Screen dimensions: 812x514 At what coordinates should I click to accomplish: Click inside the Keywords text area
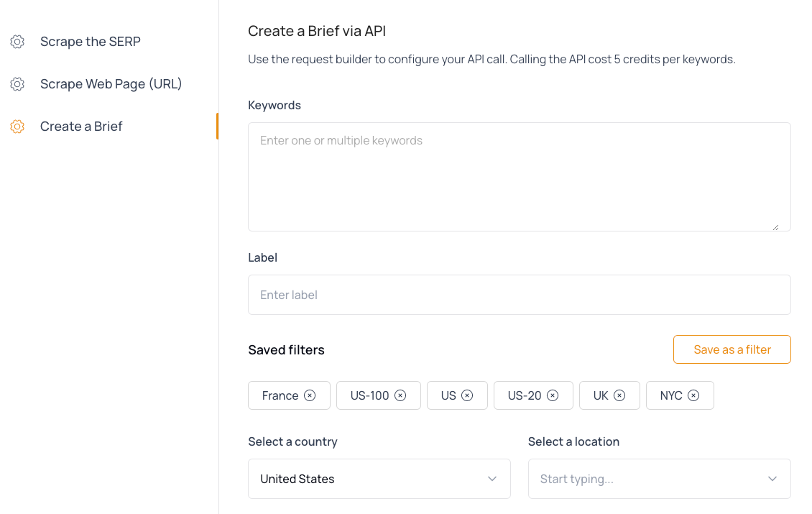tap(519, 176)
